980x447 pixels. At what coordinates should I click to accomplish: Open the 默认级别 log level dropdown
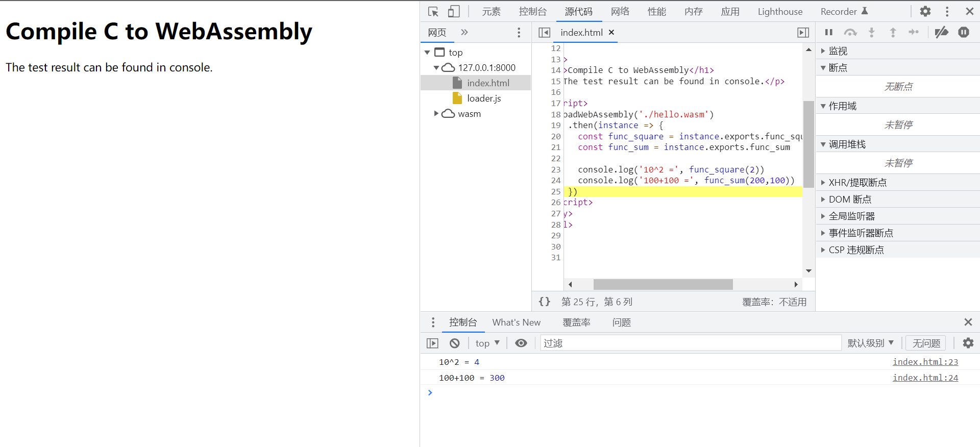pos(871,343)
